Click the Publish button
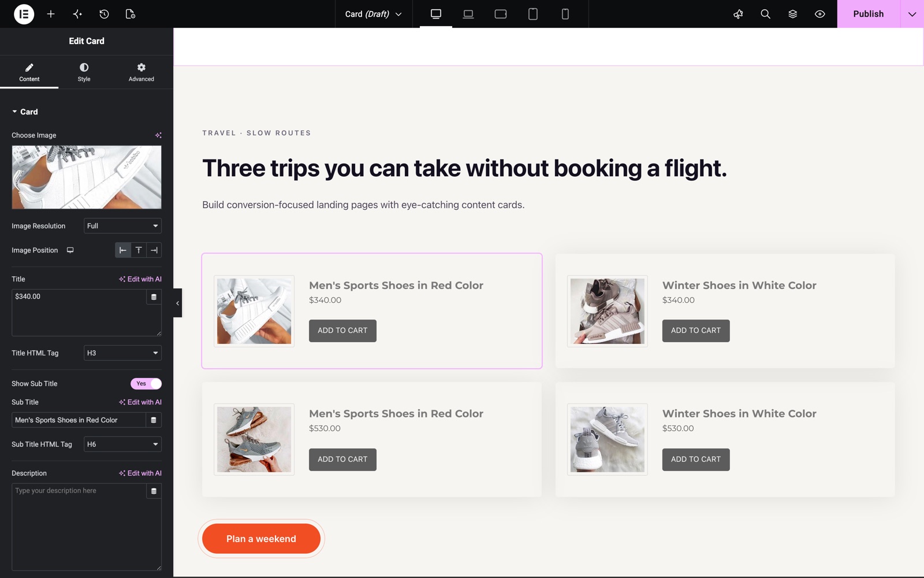924x578 pixels. point(869,14)
